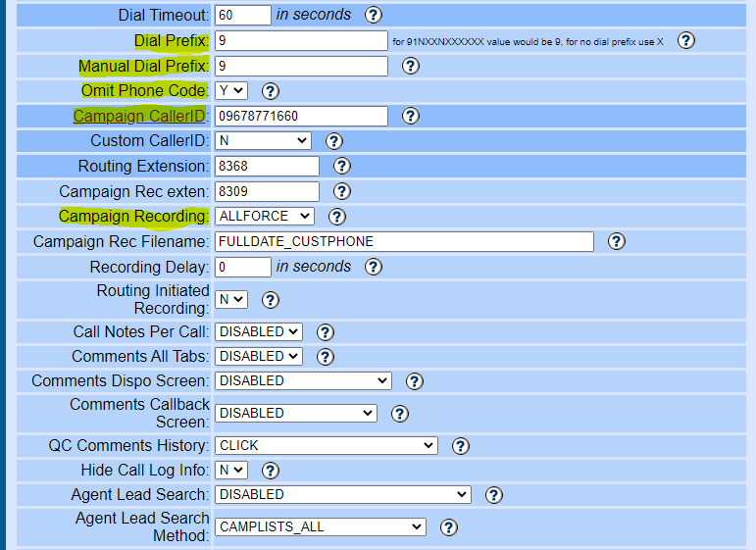Select the Dial Prefix highlighted label
Viewport: 756px width, 550px height.
coord(172,40)
